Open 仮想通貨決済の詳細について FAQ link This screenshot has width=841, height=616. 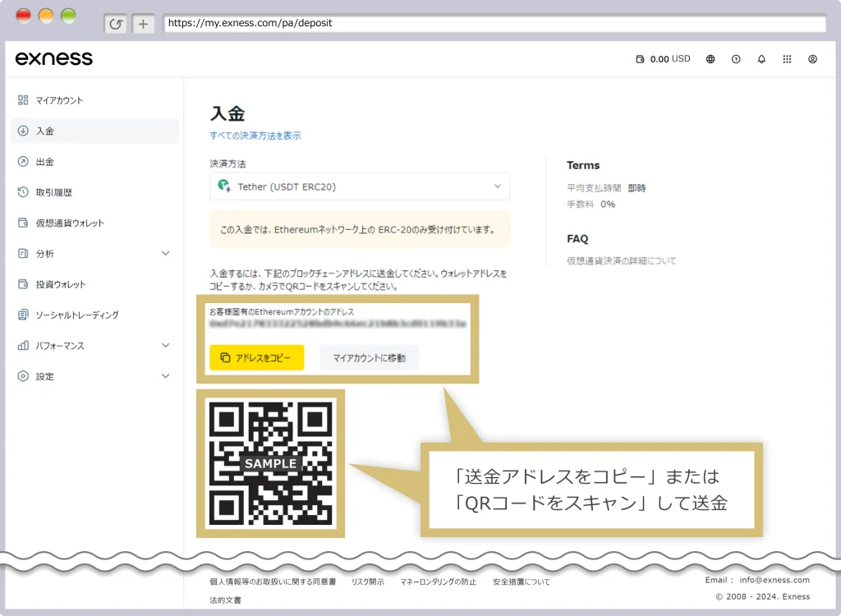coord(621,261)
